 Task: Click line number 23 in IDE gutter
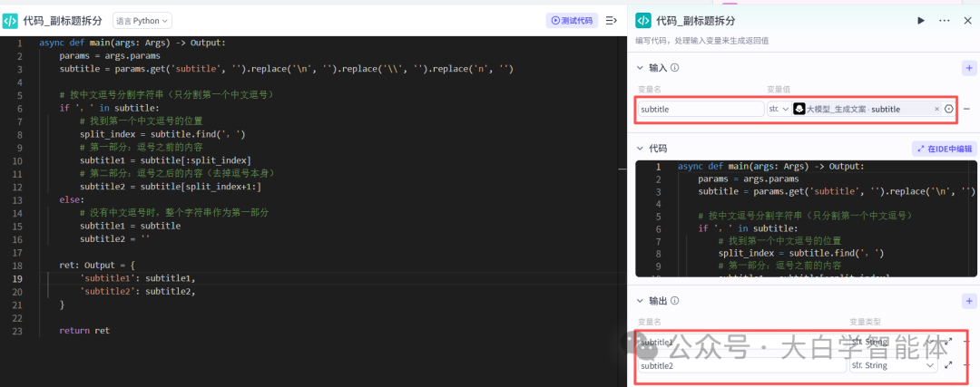pos(17,331)
